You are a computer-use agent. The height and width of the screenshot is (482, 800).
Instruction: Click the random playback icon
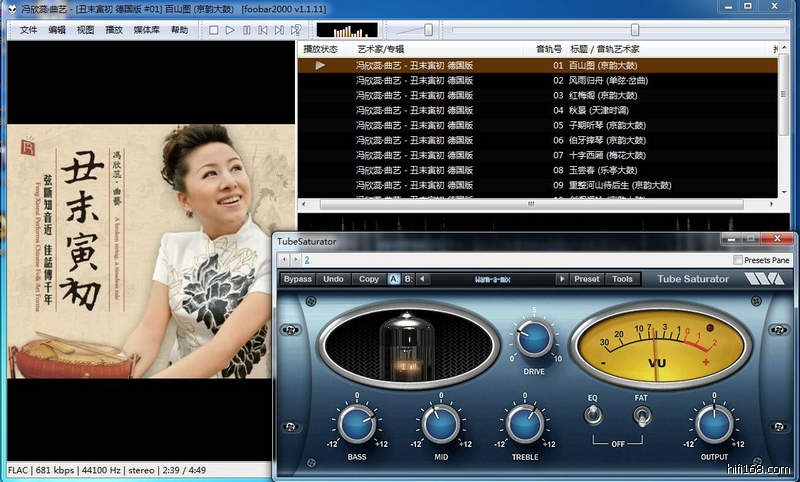(x=298, y=30)
